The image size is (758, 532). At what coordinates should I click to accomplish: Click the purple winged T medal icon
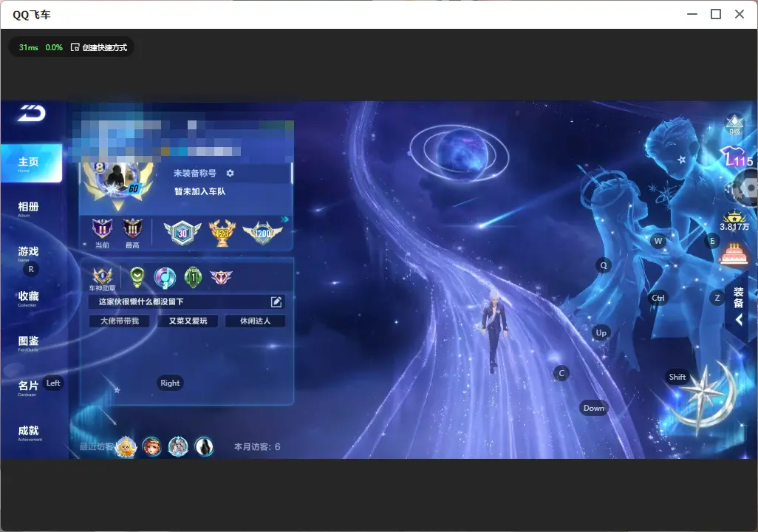pyautogui.click(x=221, y=277)
